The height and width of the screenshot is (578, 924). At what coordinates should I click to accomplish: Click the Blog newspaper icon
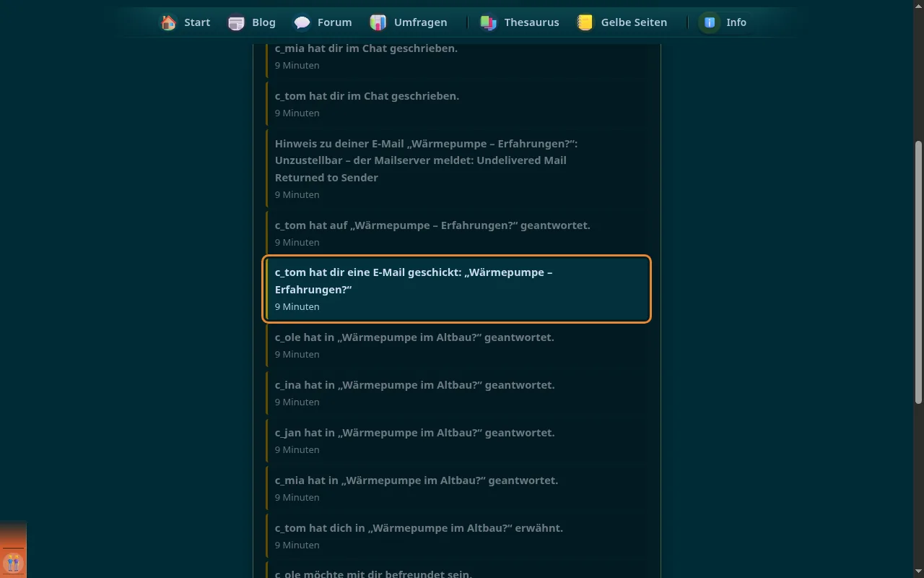tap(236, 22)
